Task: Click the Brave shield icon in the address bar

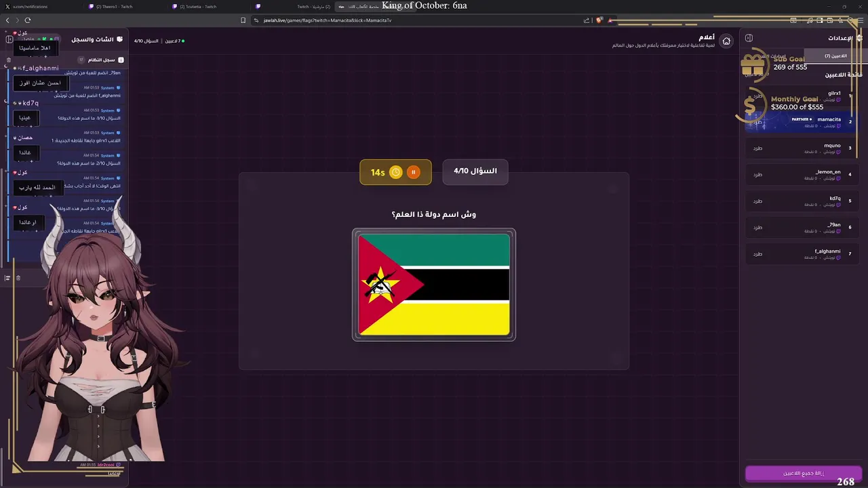Action: pyautogui.click(x=599, y=20)
